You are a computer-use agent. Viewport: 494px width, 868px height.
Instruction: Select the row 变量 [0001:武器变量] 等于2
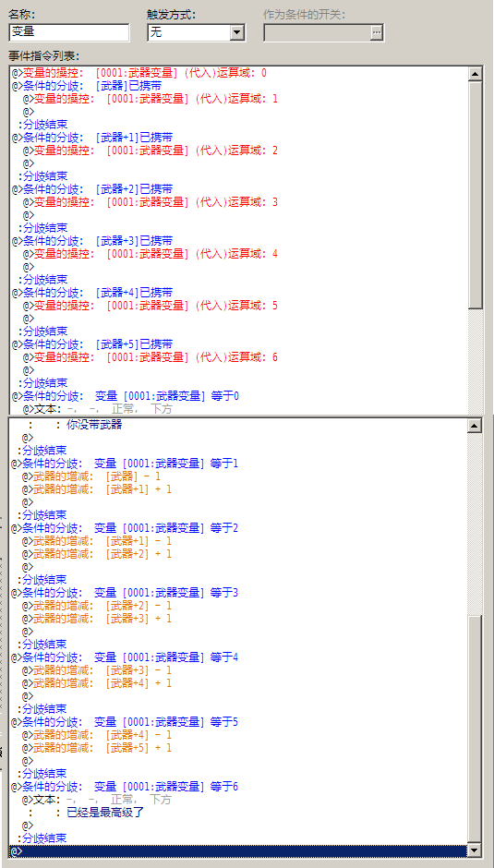coord(239,528)
